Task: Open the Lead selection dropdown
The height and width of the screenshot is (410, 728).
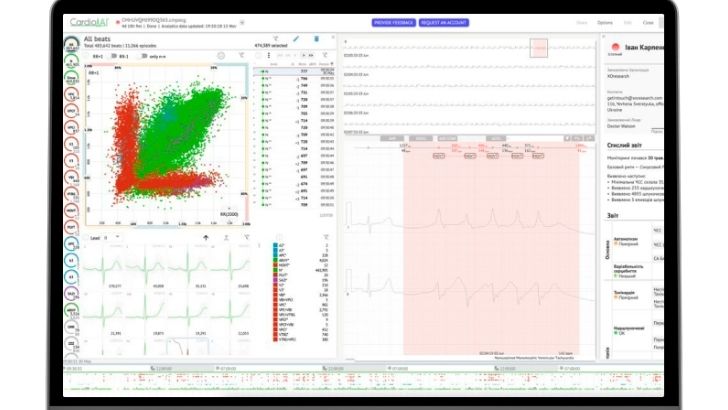Action: point(109,237)
